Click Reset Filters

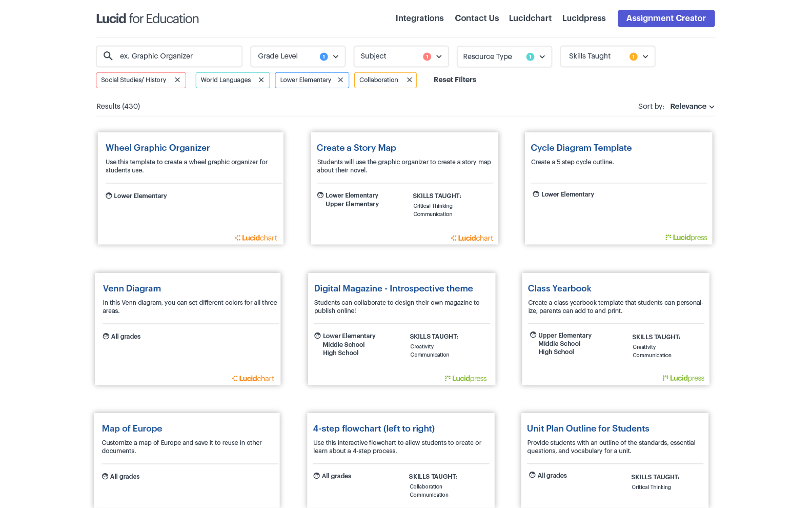coord(455,80)
